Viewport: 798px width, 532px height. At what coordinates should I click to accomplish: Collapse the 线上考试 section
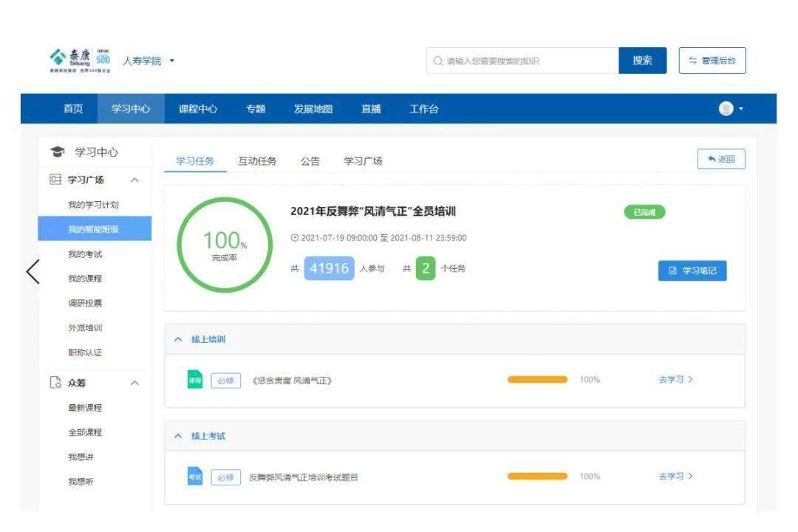[177, 436]
